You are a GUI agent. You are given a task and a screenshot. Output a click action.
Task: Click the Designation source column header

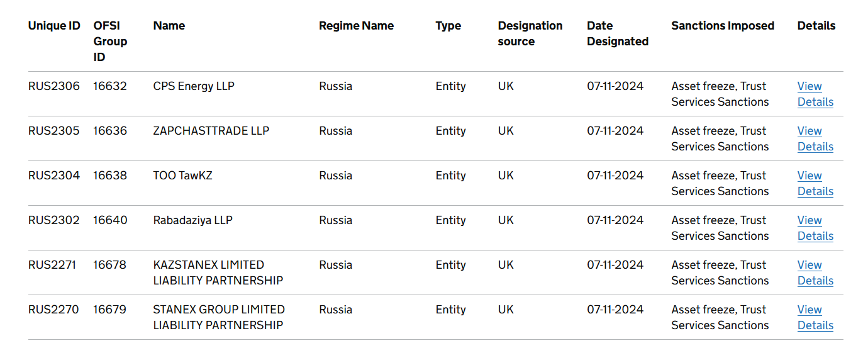click(530, 34)
